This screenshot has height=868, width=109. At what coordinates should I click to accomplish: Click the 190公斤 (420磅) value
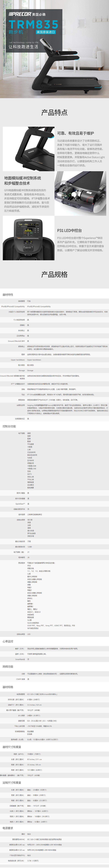click(34, 775)
